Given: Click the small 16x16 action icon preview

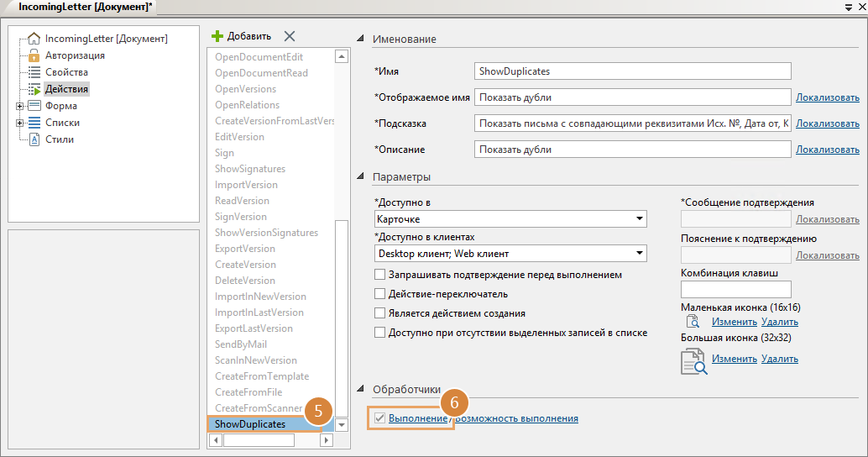Looking at the screenshot, I should coord(693,322).
